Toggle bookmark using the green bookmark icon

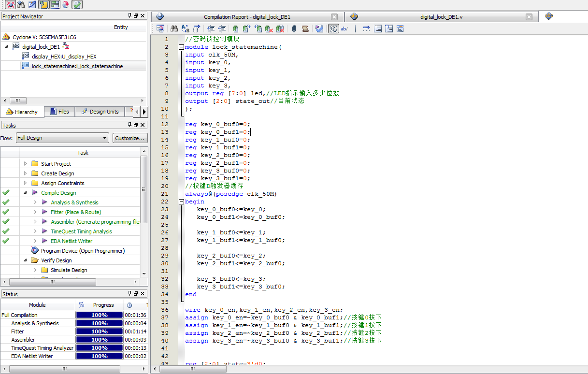tap(235, 29)
